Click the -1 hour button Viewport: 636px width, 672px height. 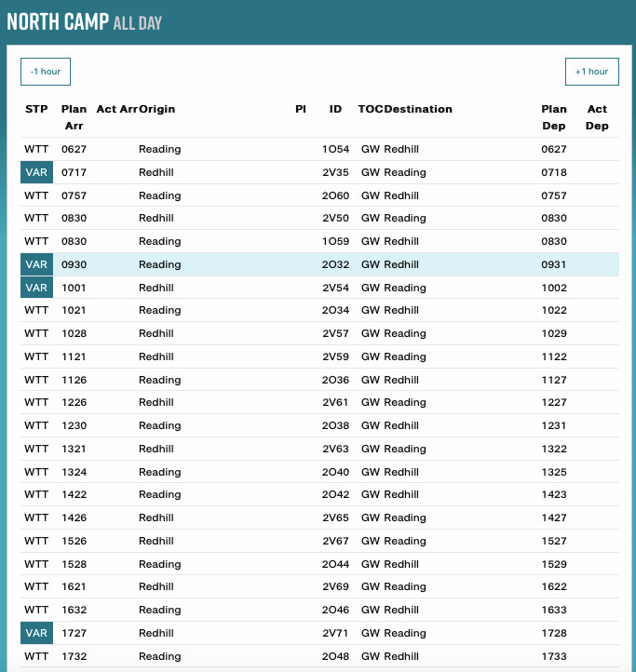pos(46,72)
